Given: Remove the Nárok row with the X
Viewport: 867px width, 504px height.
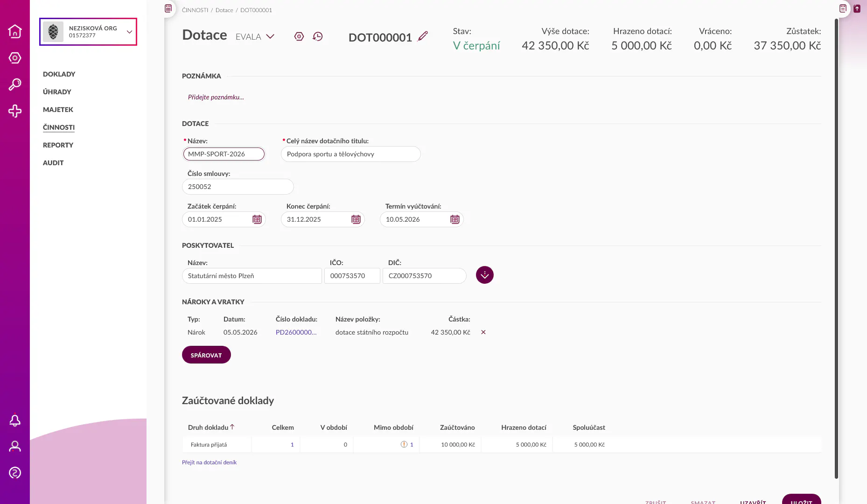Looking at the screenshot, I should (x=483, y=332).
